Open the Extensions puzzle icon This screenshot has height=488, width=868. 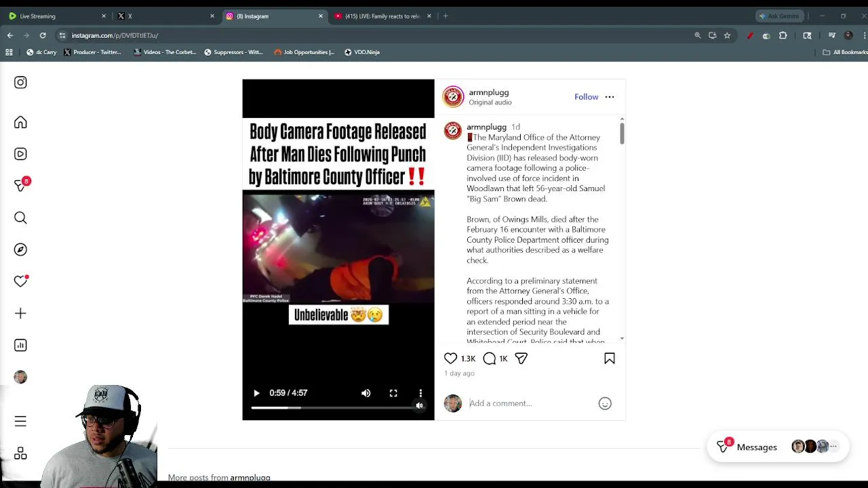coord(783,35)
